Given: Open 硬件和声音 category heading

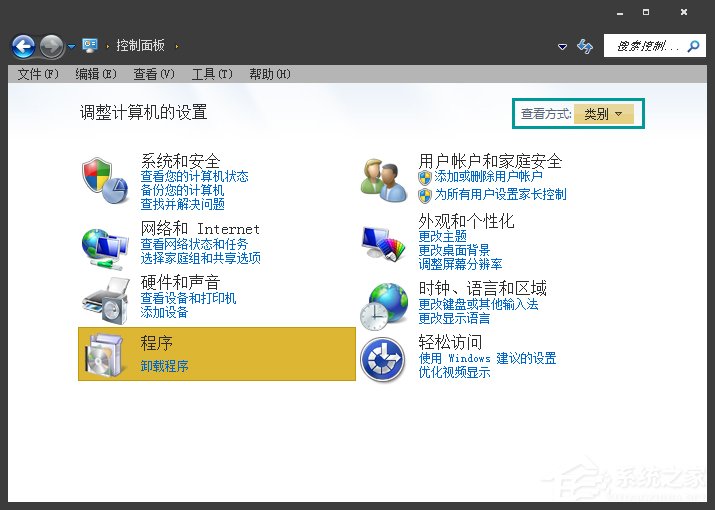Looking at the screenshot, I should tap(181, 282).
